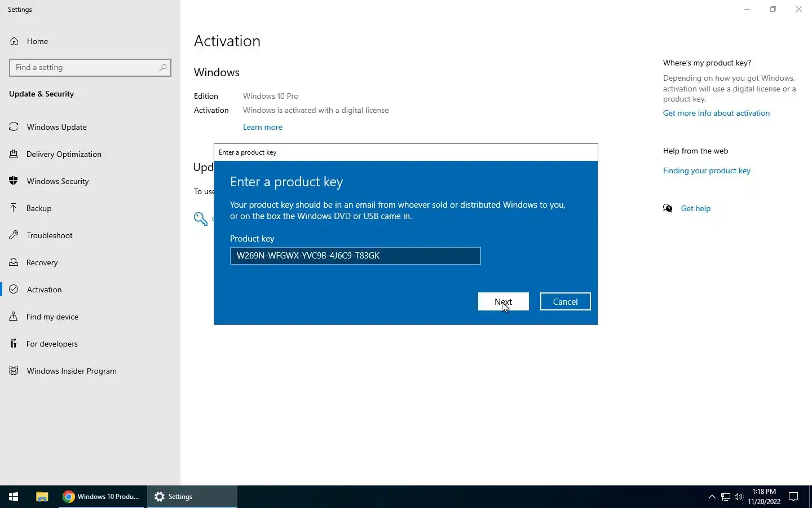Select Backup label in sidebar

39,208
